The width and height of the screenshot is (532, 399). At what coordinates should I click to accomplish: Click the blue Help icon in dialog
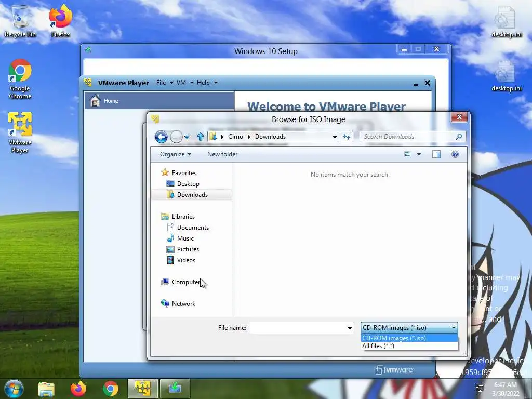[455, 154]
